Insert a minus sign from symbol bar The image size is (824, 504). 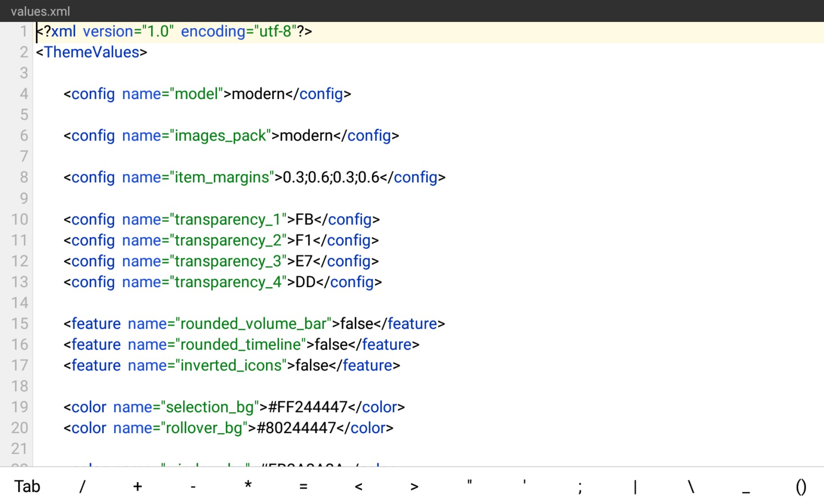tap(193, 486)
